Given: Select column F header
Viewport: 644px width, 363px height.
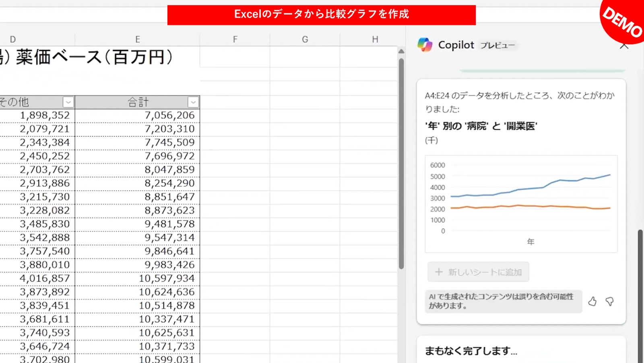Looking at the screenshot, I should (235, 39).
